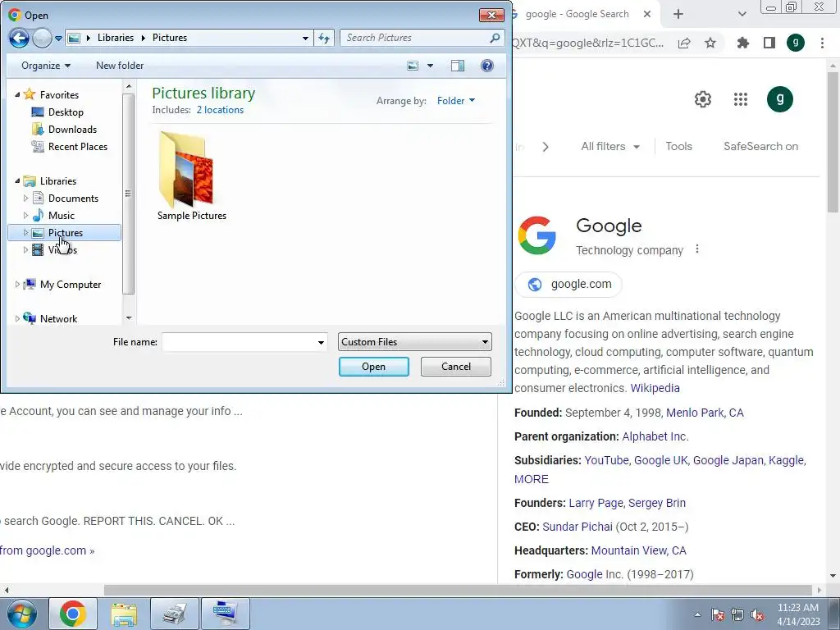Toggle Chrome side panel
The width and height of the screenshot is (840, 630).
click(769, 43)
